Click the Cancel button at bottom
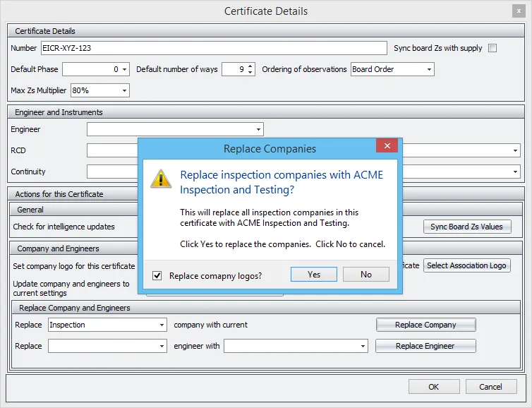 [491, 387]
